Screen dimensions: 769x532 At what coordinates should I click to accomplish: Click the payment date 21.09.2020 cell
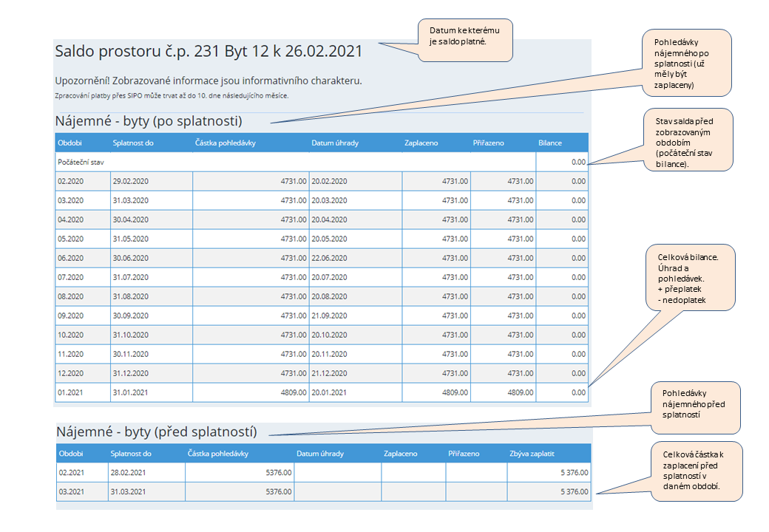click(330, 316)
